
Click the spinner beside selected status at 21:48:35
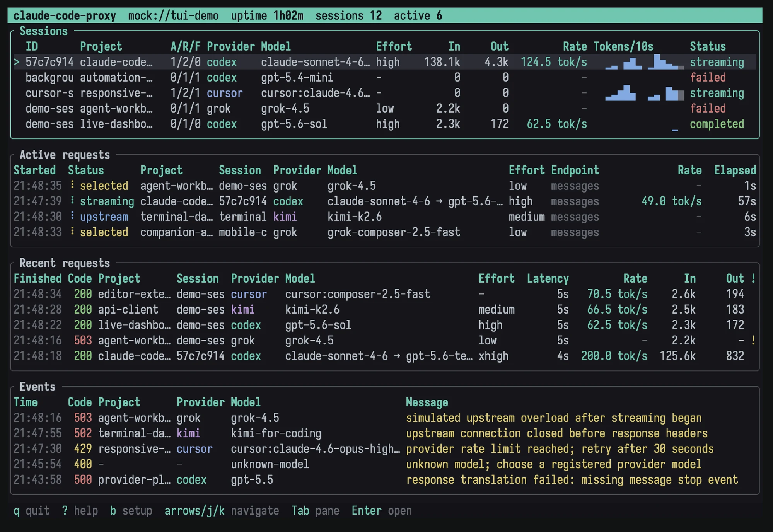(72, 185)
